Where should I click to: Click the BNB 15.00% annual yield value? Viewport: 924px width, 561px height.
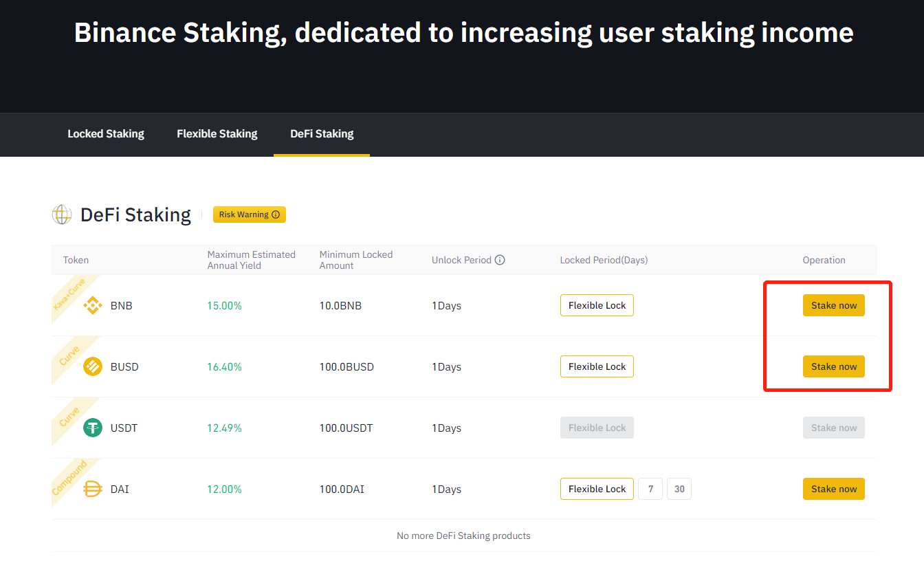click(225, 306)
